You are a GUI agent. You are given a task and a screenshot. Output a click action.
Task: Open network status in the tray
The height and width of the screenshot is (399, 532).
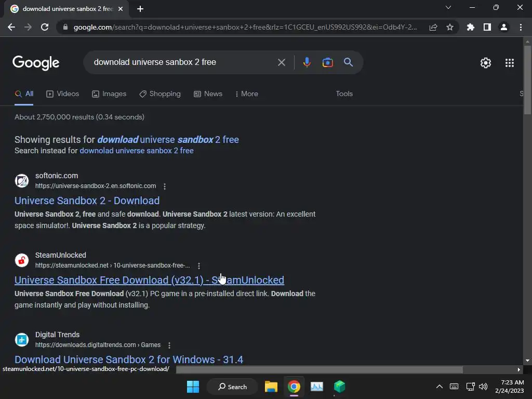click(x=470, y=387)
